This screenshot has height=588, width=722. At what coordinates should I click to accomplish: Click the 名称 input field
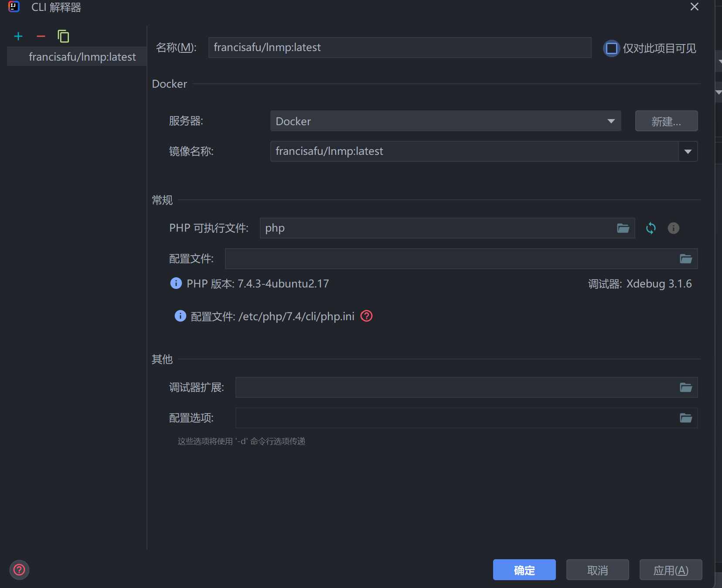pos(399,47)
